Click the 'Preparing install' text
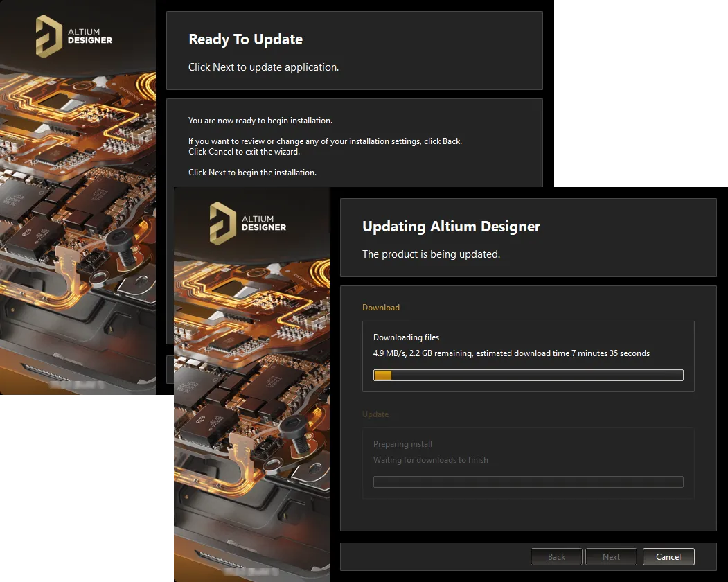This screenshot has height=582, width=728. coord(402,444)
